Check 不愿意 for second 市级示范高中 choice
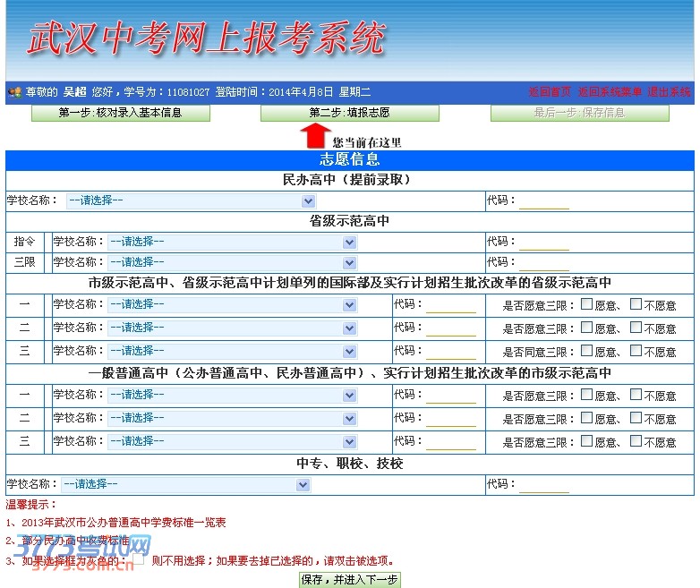Screen dimensions: 700x588 pos(636,328)
